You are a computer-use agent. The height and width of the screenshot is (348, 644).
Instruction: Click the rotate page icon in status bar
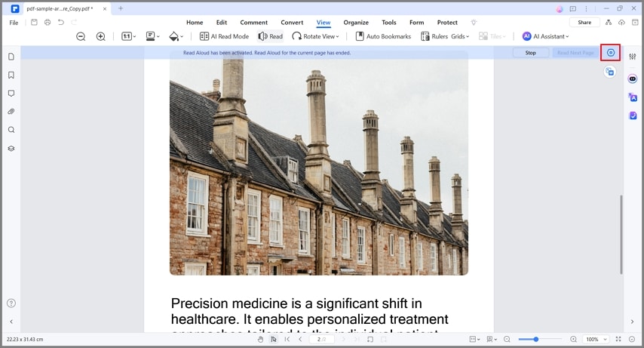(370, 340)
